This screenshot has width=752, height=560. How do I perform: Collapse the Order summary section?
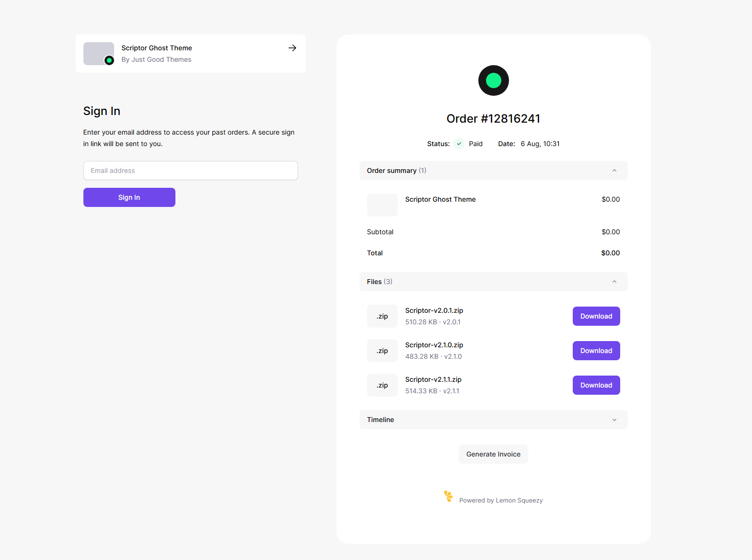coord(614,171)
